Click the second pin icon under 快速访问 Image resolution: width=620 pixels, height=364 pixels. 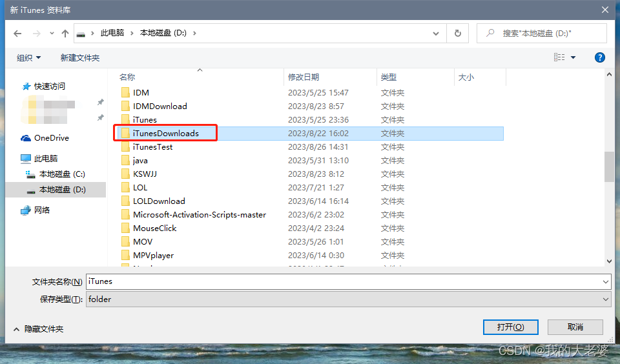101,117
